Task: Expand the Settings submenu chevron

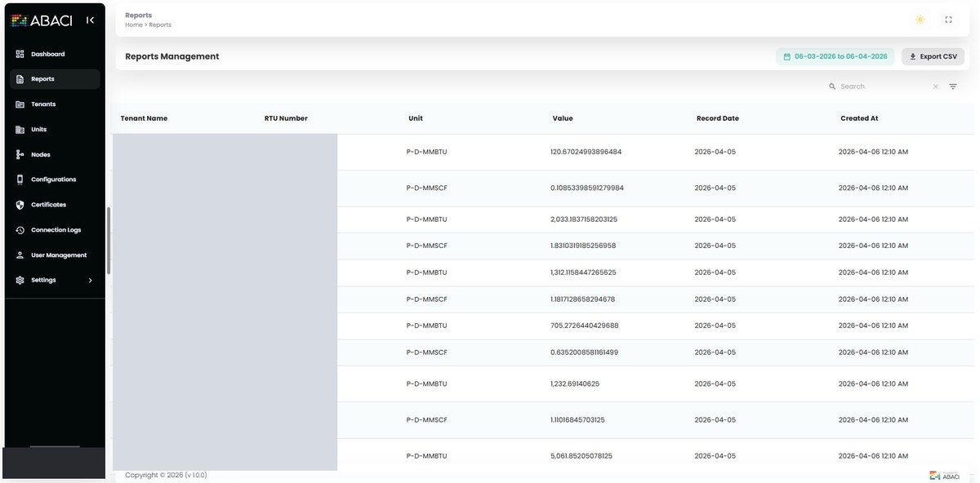Action: [x=90, y=280]
